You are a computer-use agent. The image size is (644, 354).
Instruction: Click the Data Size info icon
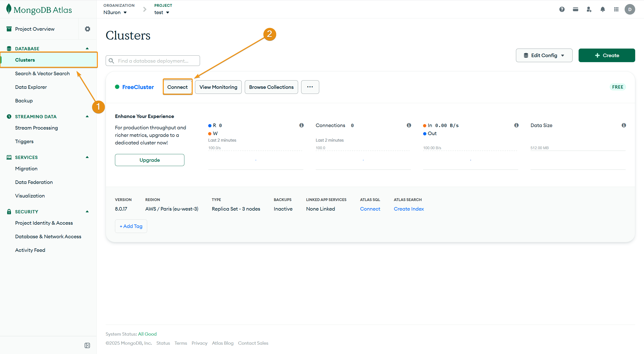click(624, 125)
